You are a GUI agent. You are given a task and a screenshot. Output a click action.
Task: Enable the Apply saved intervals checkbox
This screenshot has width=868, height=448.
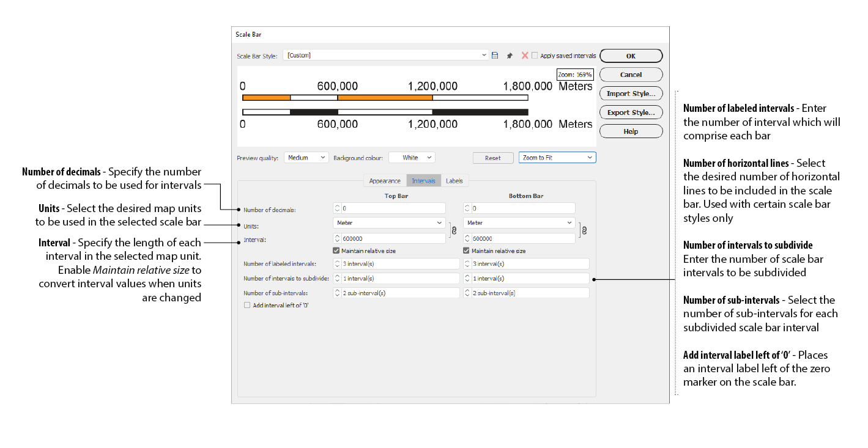[535, 56]
